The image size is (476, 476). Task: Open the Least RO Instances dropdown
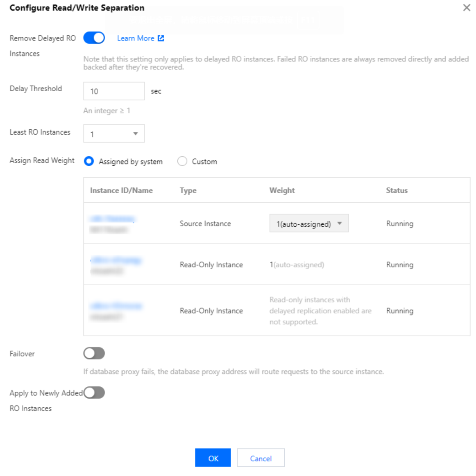click(x=114, y=134)
